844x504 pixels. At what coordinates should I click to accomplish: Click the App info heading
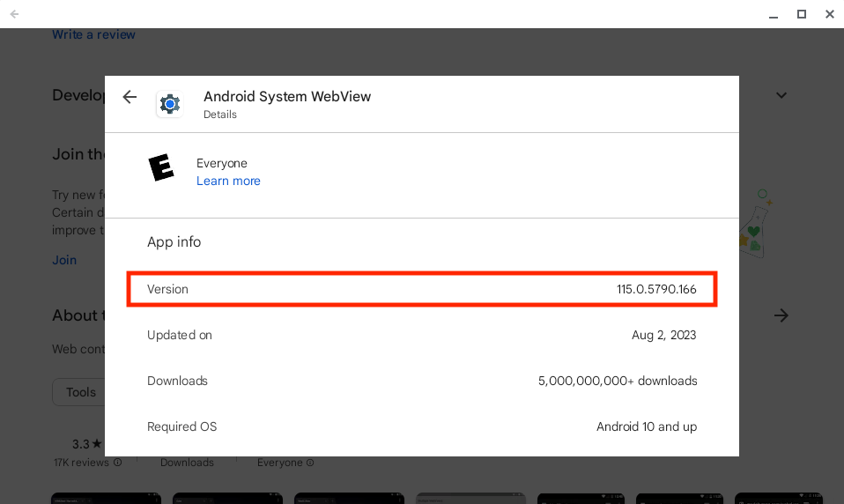click(174, 241)
